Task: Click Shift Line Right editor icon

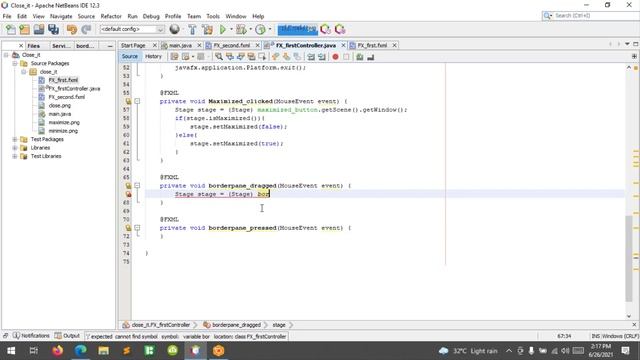Action: click(322, 57)
